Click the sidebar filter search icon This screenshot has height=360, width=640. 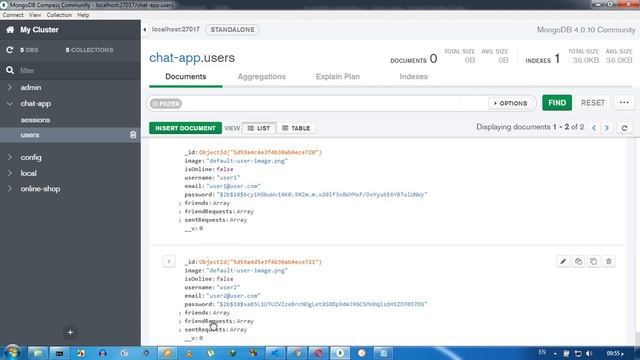(x=10, y=70)
